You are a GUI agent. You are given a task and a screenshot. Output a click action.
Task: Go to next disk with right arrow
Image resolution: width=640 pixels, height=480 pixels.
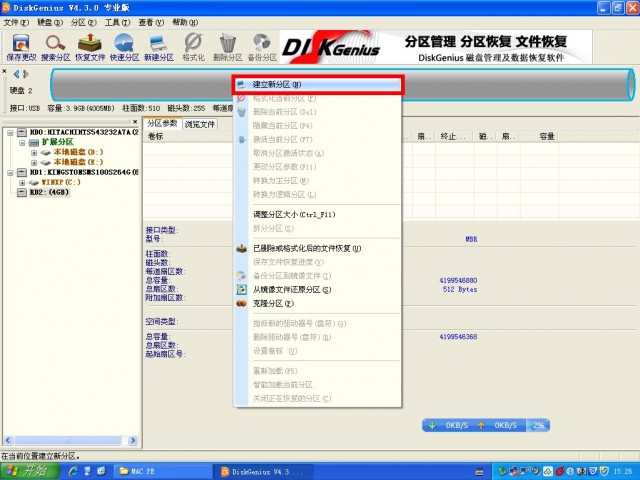[x=26, y=74]
